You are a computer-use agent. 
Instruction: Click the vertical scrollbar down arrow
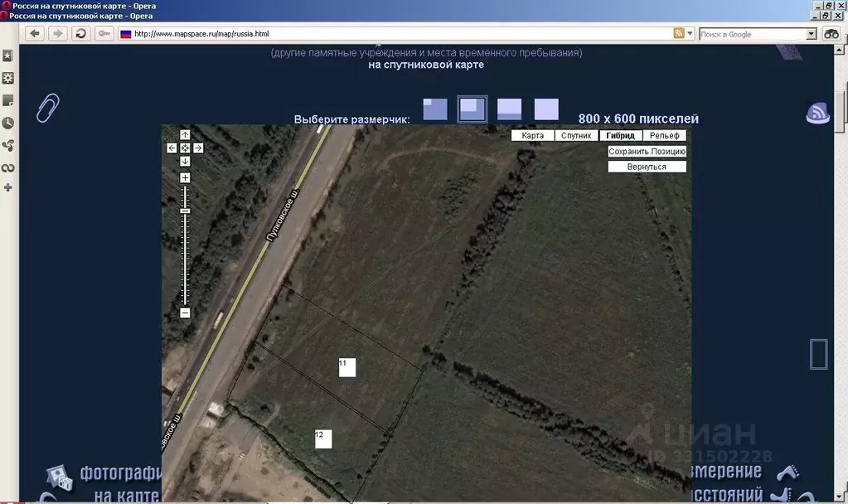pyautogui.click(x=840, y=496)
